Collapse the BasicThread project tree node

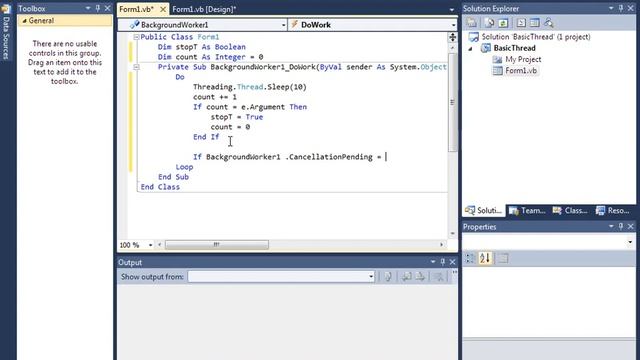470,49
